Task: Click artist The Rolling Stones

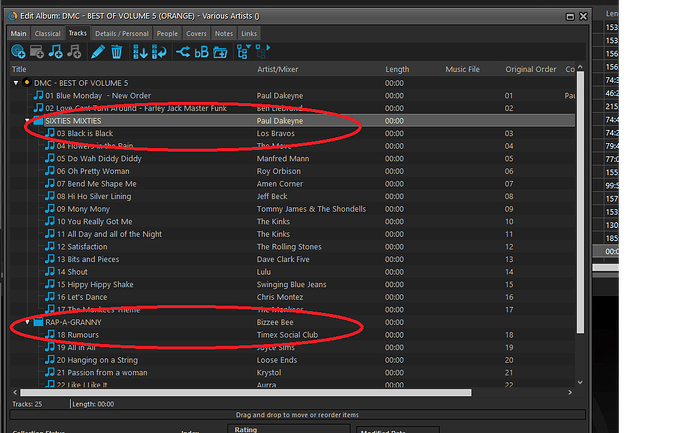Action: tap(289, 247)
